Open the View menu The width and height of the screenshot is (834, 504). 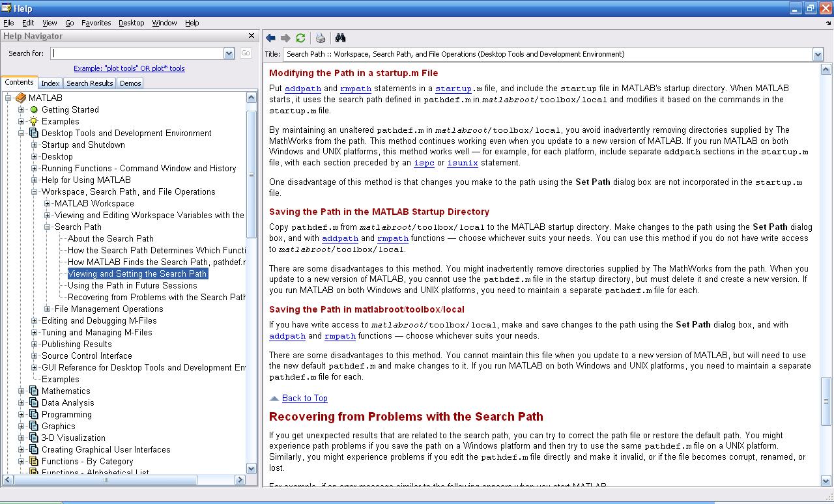(x=50, y=23)
